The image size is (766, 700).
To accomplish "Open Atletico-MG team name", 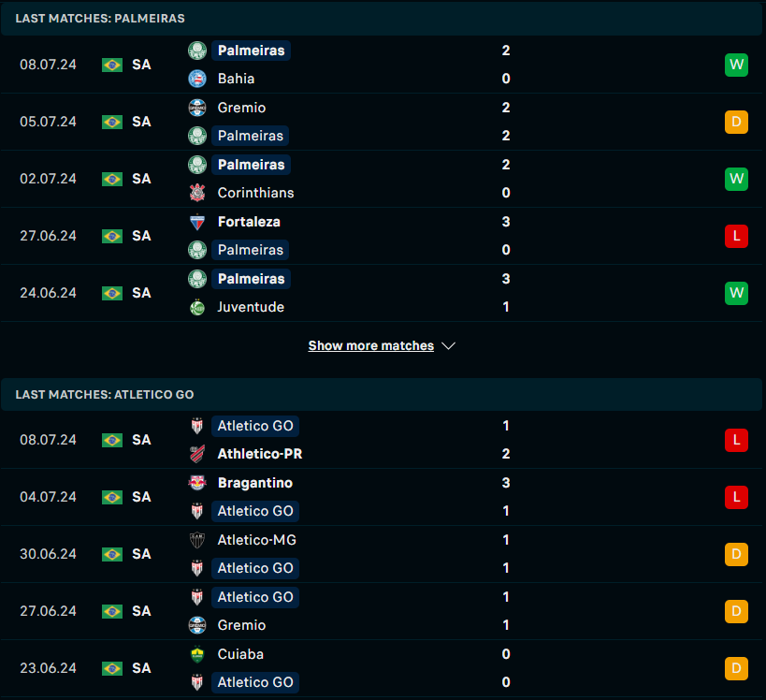I will (x=257, y=540).
